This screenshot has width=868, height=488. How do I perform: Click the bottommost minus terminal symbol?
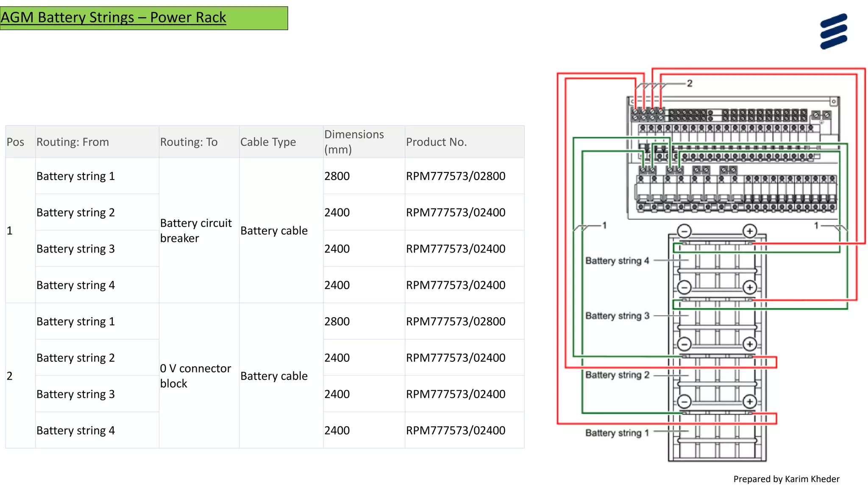[x=684, y=402]
